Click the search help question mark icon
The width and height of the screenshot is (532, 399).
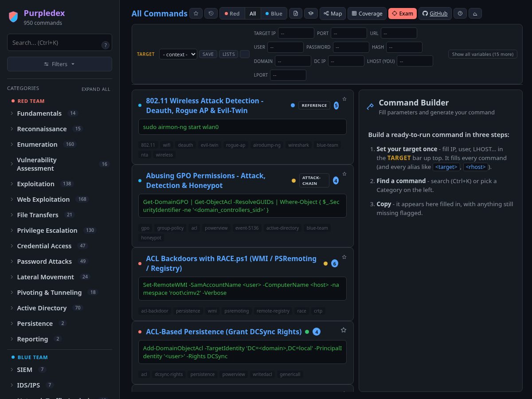point(105,45)
